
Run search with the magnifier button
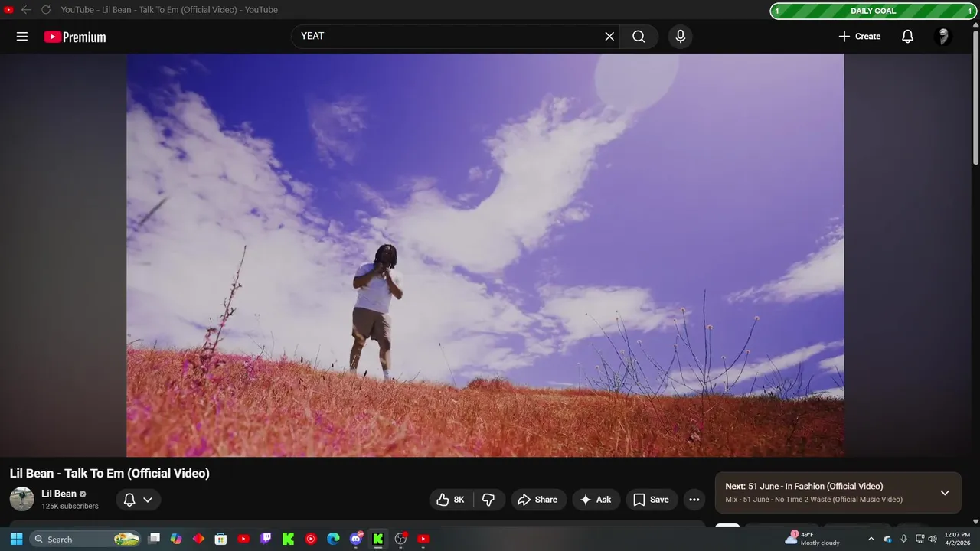pyautogui.click(x=639, y=36)
